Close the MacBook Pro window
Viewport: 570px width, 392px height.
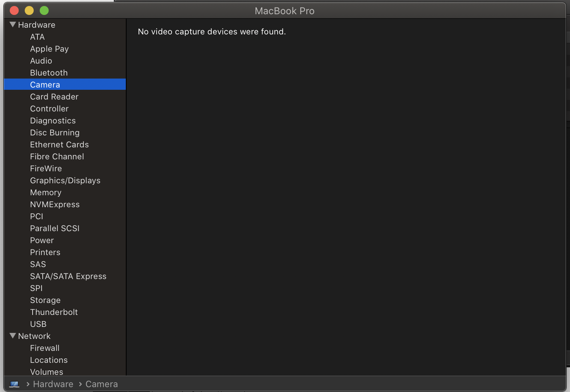point(14,10)
